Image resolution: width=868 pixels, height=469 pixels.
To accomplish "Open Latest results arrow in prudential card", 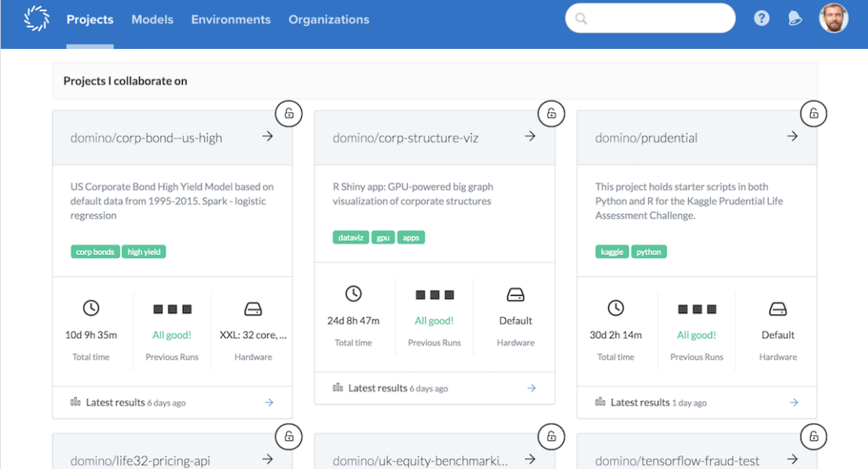I will click(x=793, y=403).
